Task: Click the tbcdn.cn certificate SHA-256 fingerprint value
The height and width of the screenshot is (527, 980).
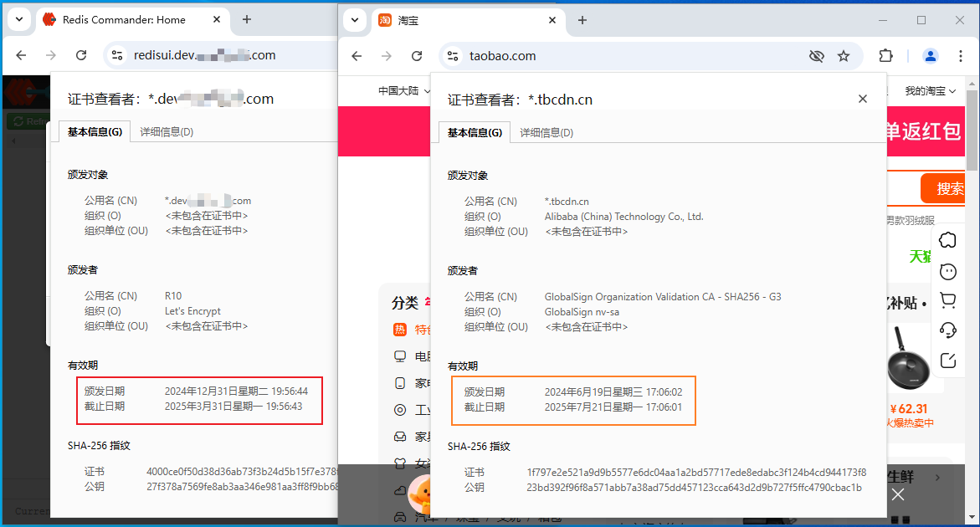Action: pos(696,472)
